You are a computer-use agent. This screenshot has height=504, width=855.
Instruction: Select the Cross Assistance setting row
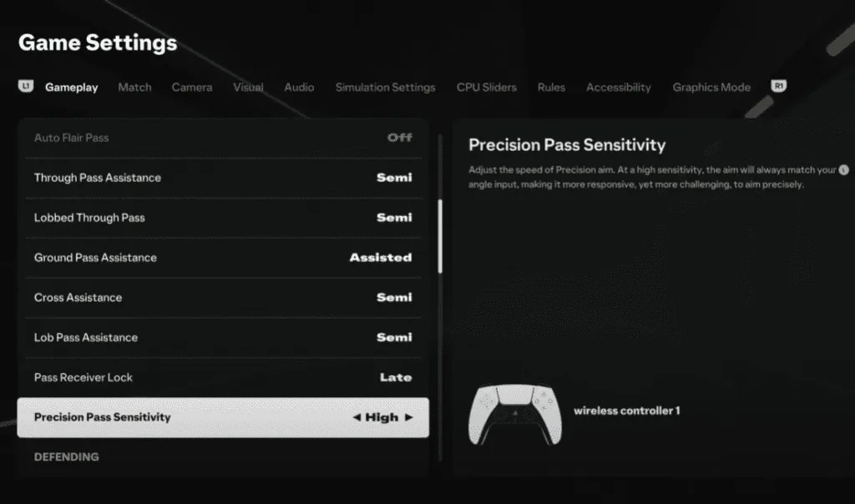point(223,298)
